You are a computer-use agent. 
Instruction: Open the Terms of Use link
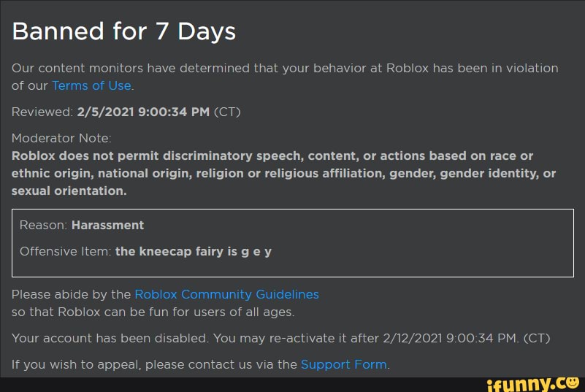click(x=91, y=85)
